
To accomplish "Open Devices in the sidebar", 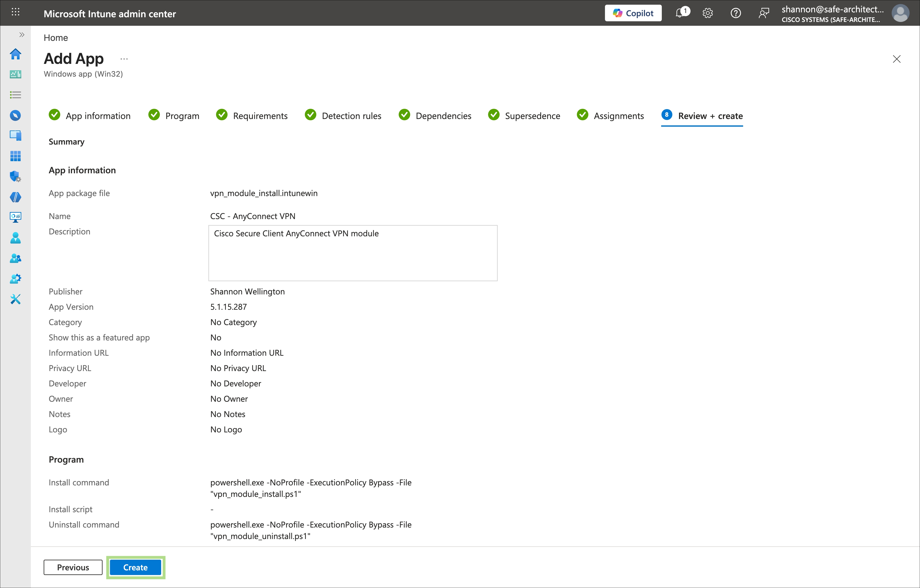I will click(x=15, y=136).
